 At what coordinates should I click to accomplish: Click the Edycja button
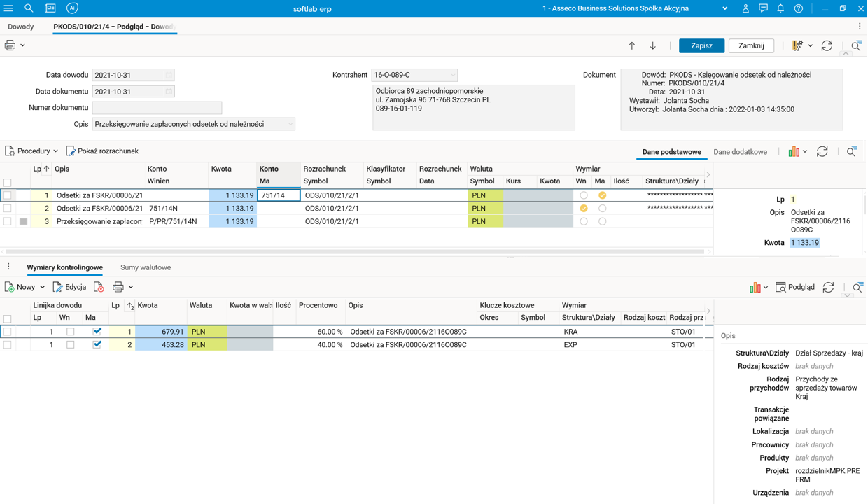(70, 287)
